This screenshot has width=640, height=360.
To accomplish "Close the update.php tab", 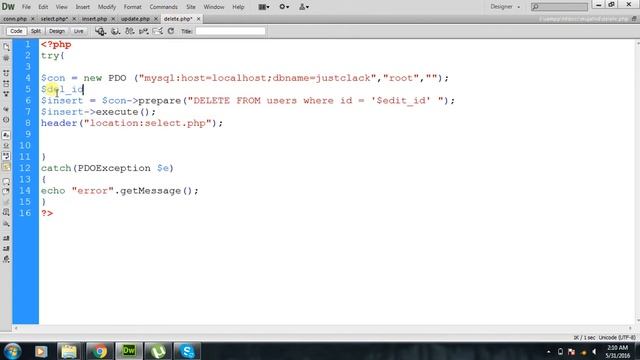I will tap(156, 19).
